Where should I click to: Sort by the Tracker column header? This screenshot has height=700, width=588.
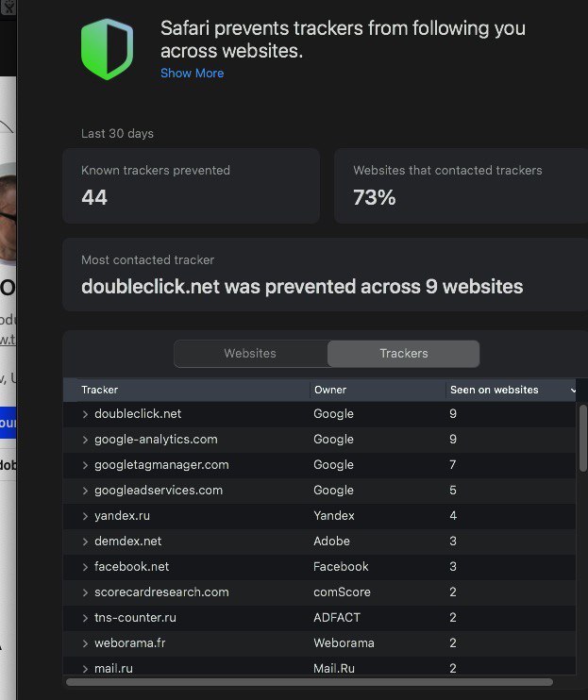(99, 390)
